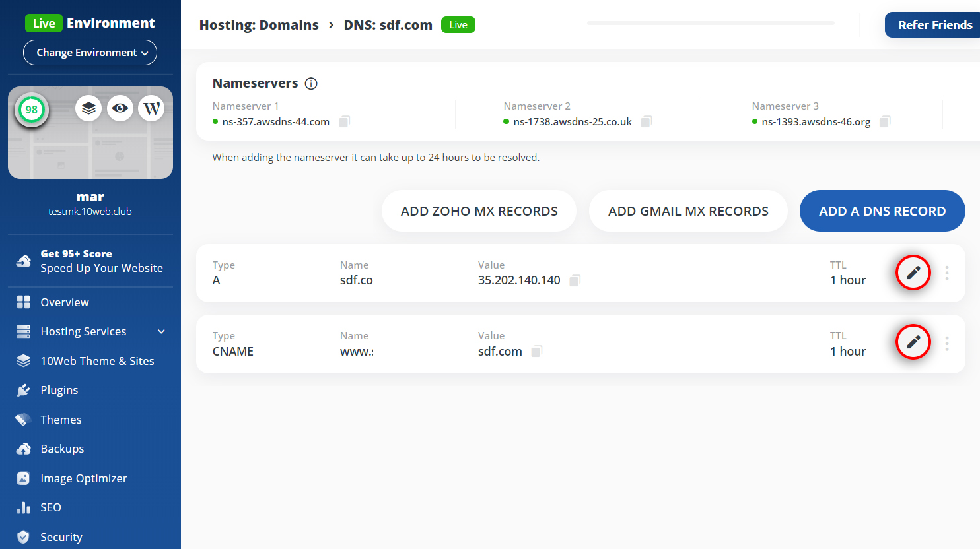This screenshot has height=549, width=980.
Task: Open more options for the A record
Action: 947,273
